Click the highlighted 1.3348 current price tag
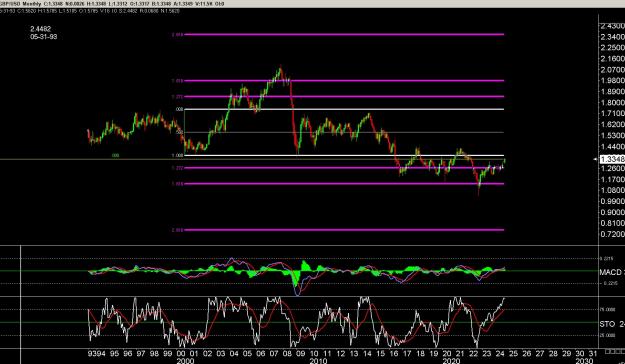Screen dimensions: 625x364 pyautogui.click(x=612, y=159)
